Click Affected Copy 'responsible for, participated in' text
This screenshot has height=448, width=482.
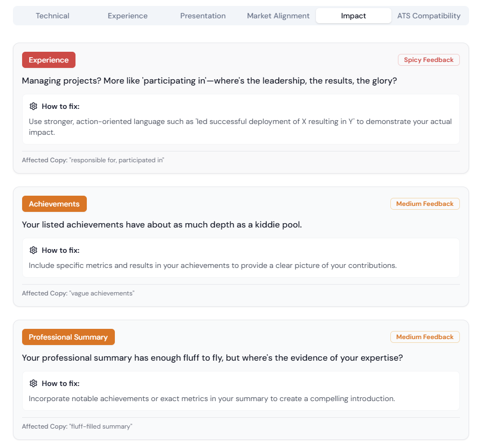[93, 160]
